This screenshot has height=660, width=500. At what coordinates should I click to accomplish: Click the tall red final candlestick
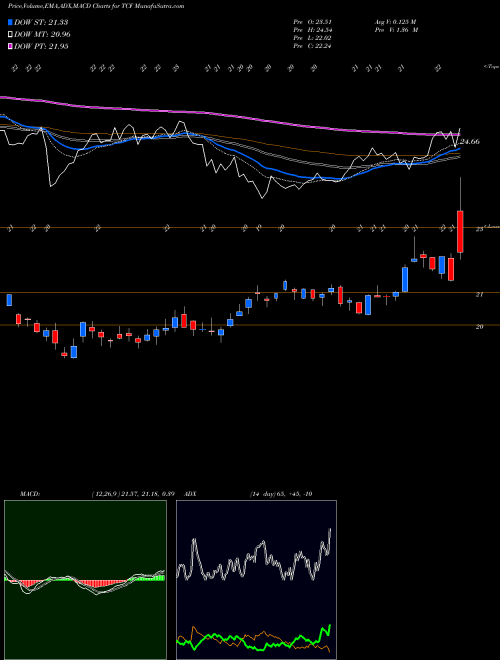tap(460, 232)
